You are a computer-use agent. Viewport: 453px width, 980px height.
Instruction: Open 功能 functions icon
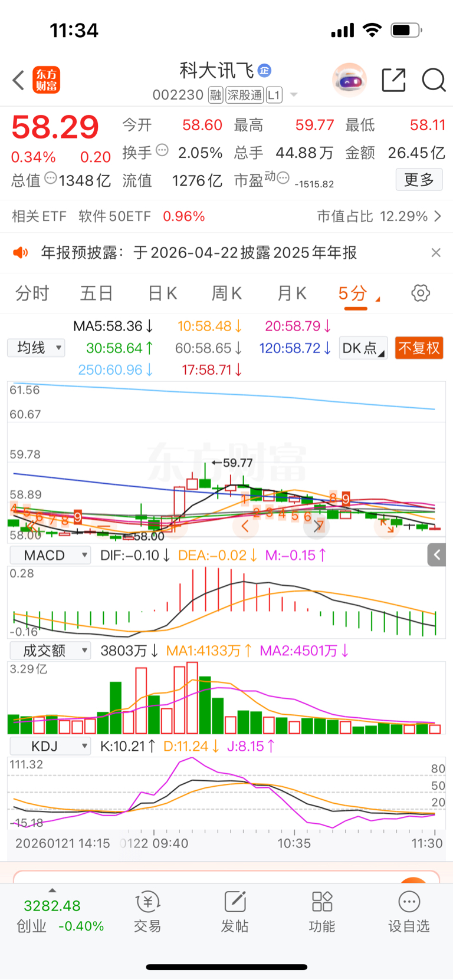click(322, 911)
